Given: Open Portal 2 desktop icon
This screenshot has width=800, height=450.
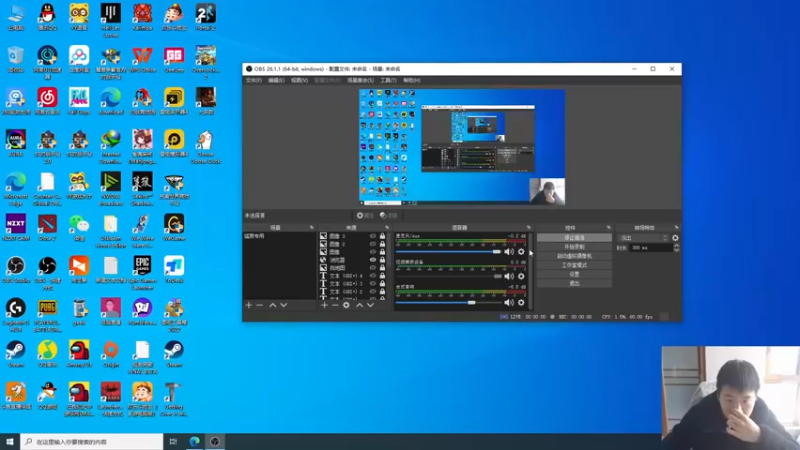Looking at the screenshot, I should [x=206, y=17].
